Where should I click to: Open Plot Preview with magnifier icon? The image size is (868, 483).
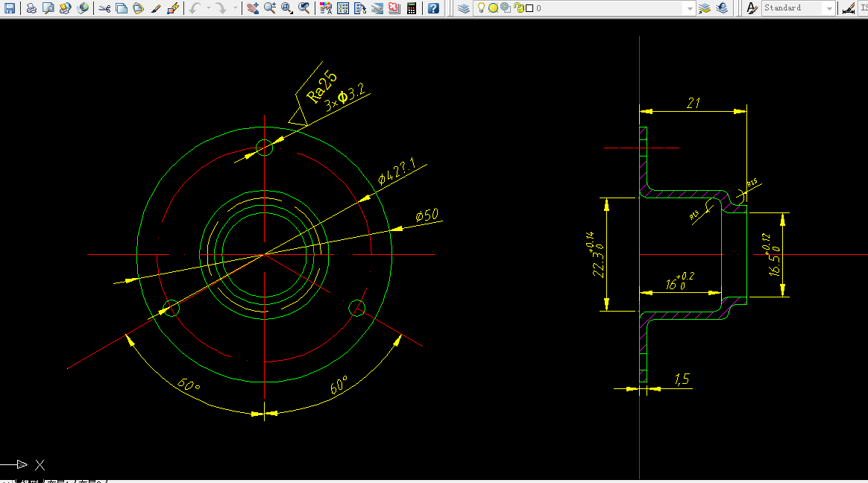(48, 7)
